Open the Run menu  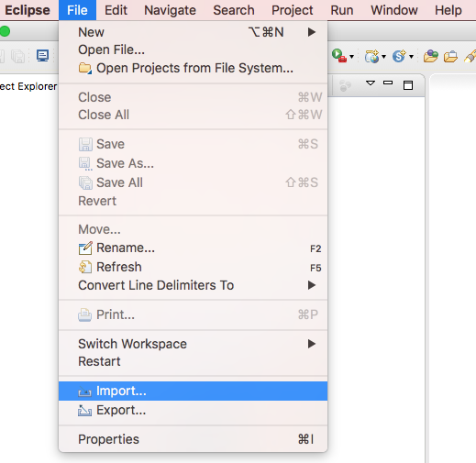tap(342, 10)
